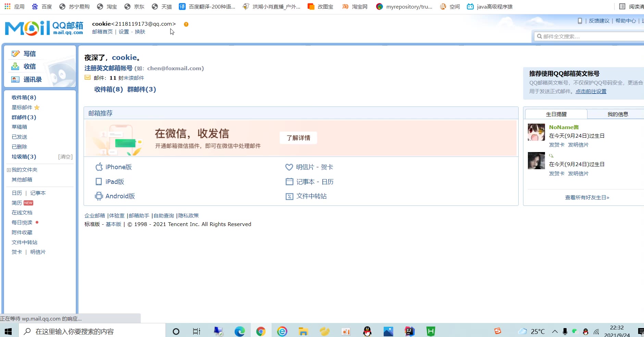Click the tablet icon for iPad版
The image size is (644, 337).
point(99,182)
